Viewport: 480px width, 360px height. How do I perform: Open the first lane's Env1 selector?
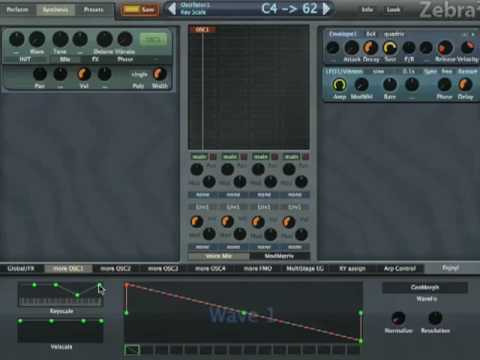point(202,207)
